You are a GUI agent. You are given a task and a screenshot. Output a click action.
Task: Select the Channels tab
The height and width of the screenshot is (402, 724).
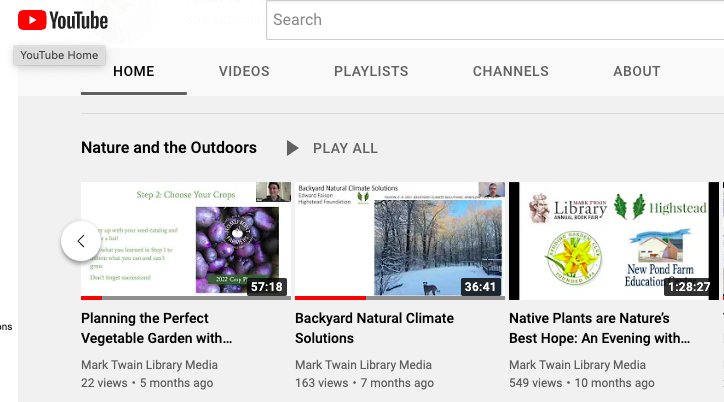click(x=510, y=72)
